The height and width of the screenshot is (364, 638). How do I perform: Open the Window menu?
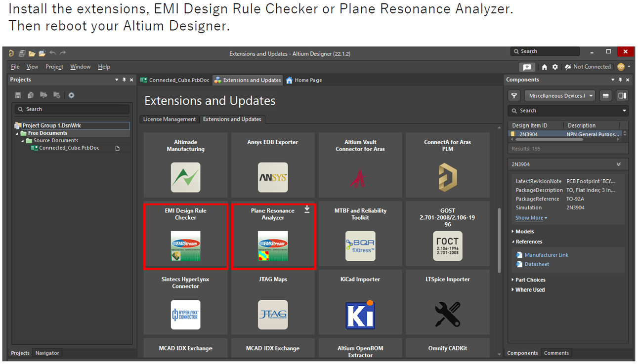[81, 67]
